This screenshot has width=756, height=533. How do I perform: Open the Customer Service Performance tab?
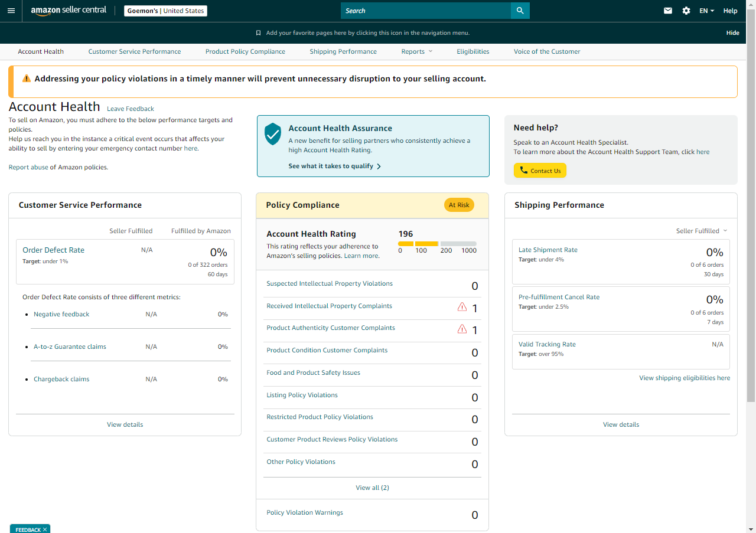point(135,51)
